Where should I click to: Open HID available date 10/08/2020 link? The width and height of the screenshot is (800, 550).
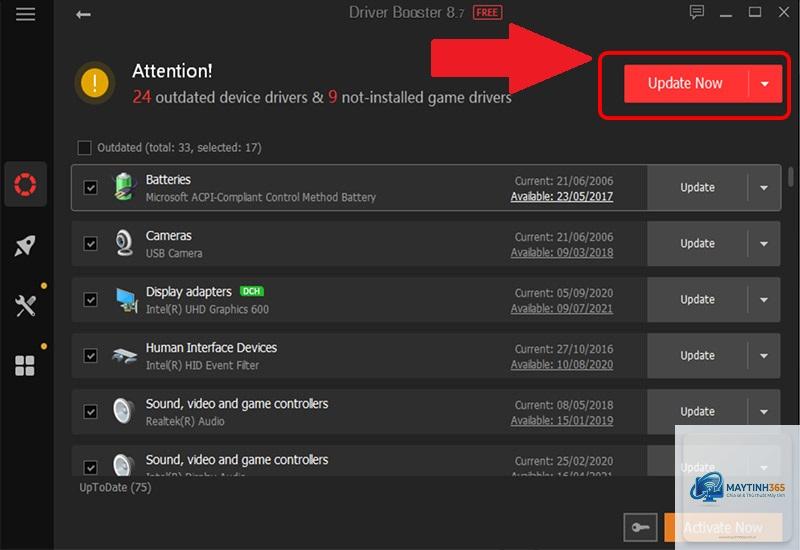[562, 365]
